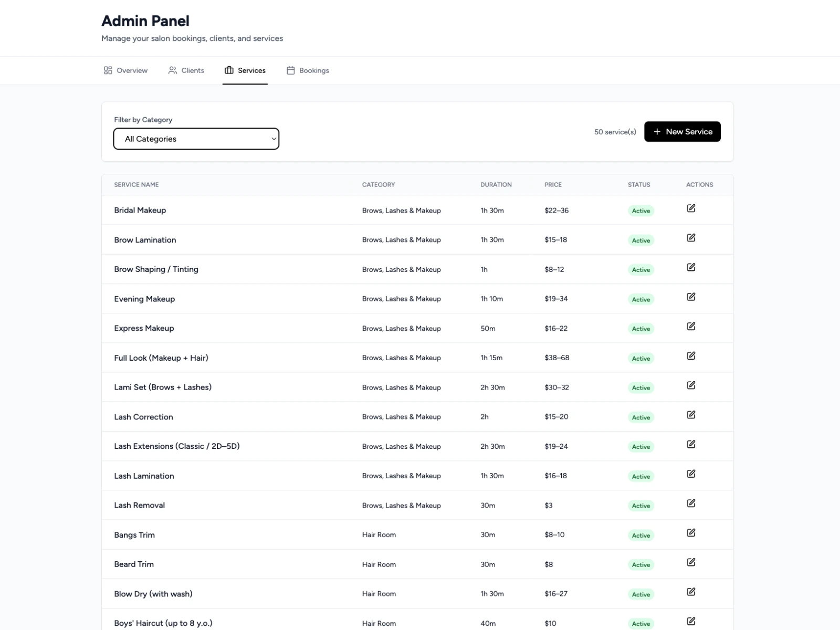Switch to the Overview tab
Image resolution: width=840 pixels, height=630 pixels.
126,70
